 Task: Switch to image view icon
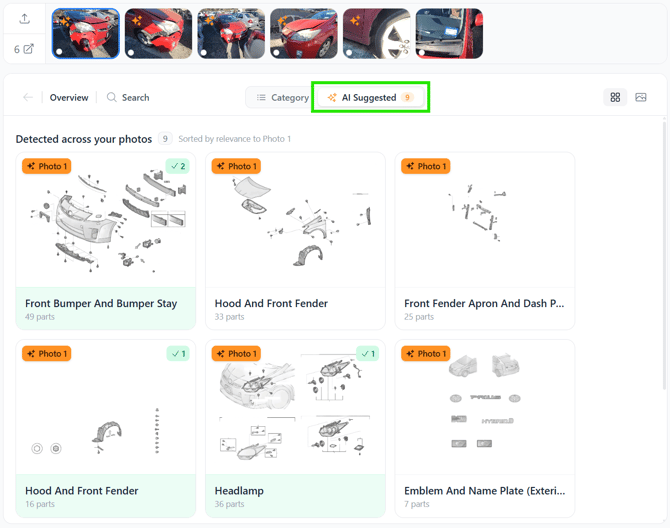click(641, 97)
